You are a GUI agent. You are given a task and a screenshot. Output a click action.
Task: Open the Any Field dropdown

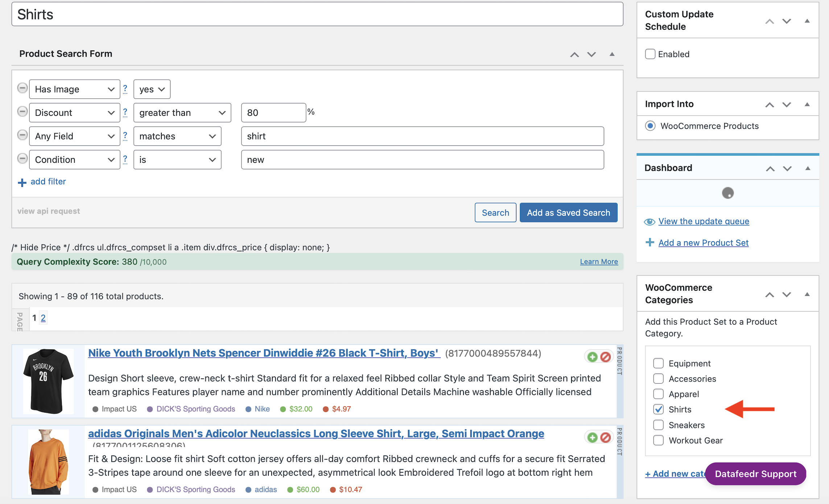click(x=75, y=136)
